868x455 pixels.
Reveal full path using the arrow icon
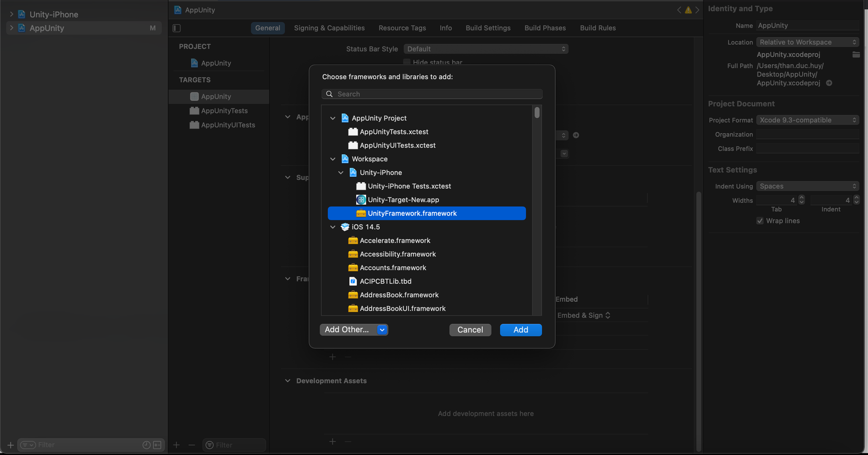[829, 83]
